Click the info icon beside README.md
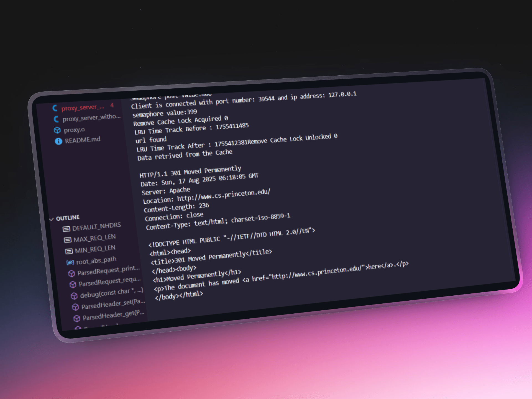 coord(58,141)
